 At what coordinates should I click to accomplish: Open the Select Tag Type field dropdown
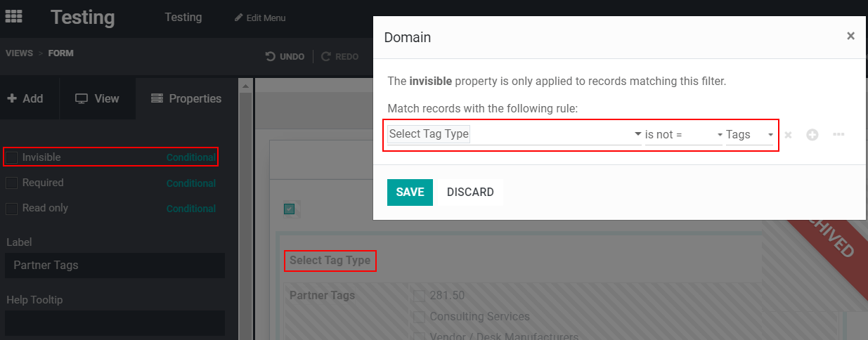coord(514,134)
